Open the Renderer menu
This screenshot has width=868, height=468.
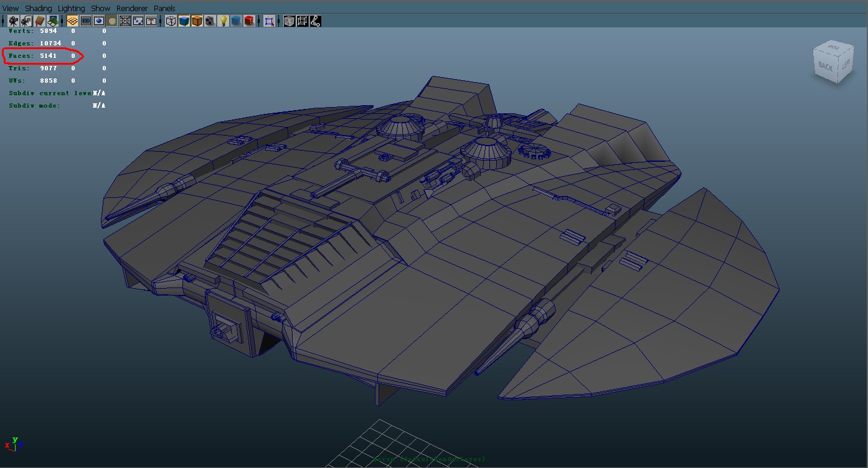[133, 8]
